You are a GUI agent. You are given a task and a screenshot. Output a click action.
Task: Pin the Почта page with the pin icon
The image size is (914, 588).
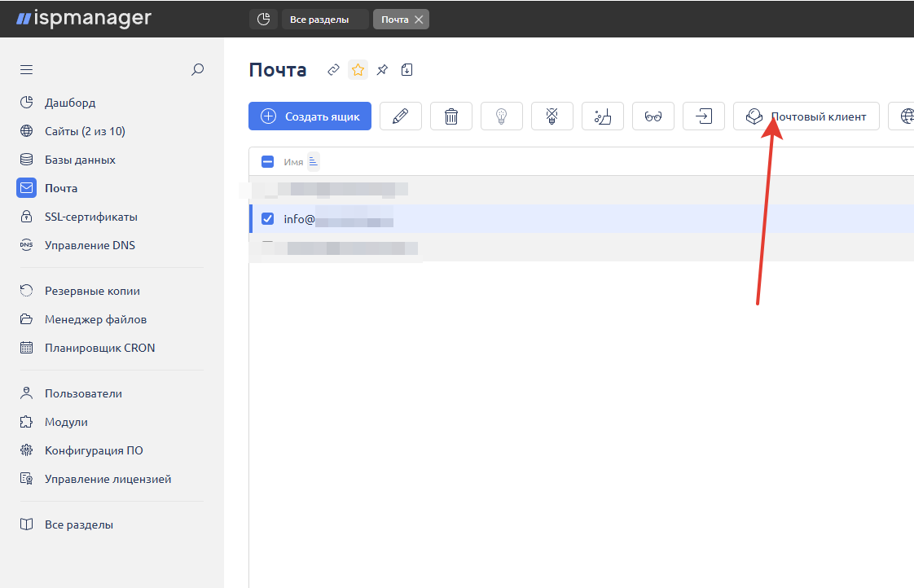click(382, 70)
